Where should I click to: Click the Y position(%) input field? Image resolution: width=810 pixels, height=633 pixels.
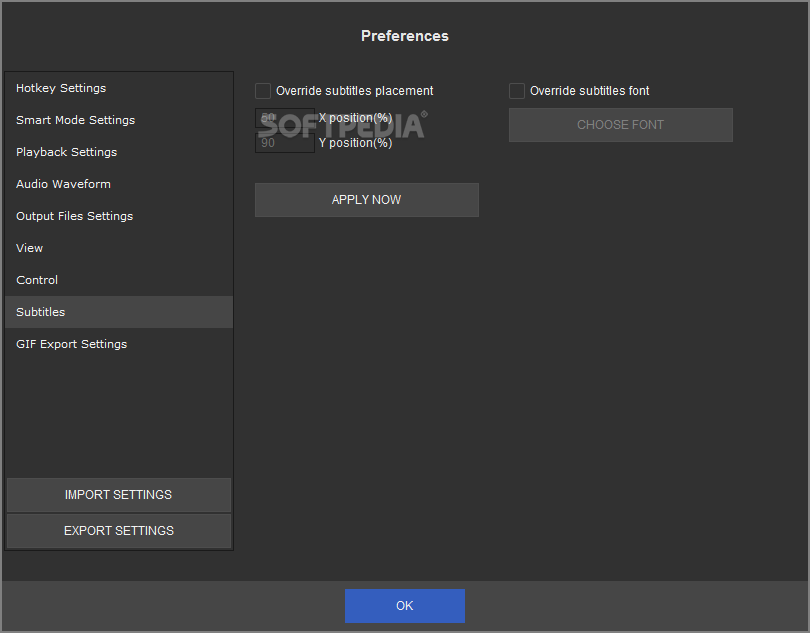(285, 143)
